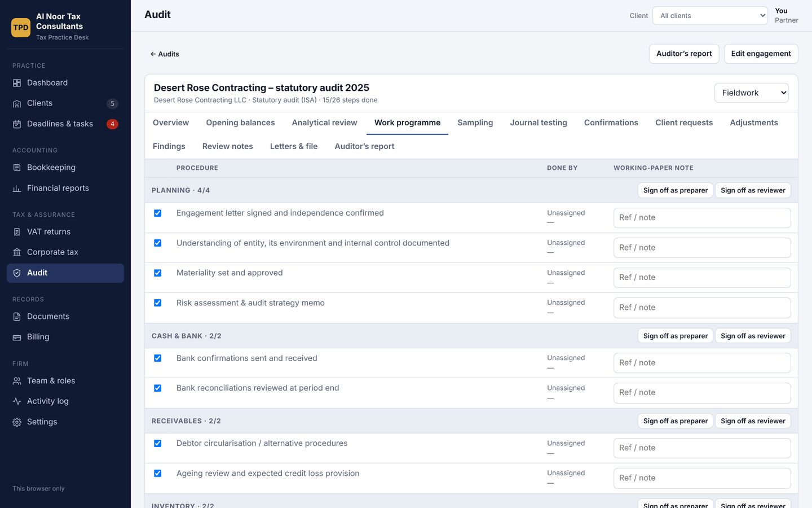The height and width of the screenshot is (508, 812).
Task: Toggle Bank reconciliations reviewed checkbox
Action: 158,388
